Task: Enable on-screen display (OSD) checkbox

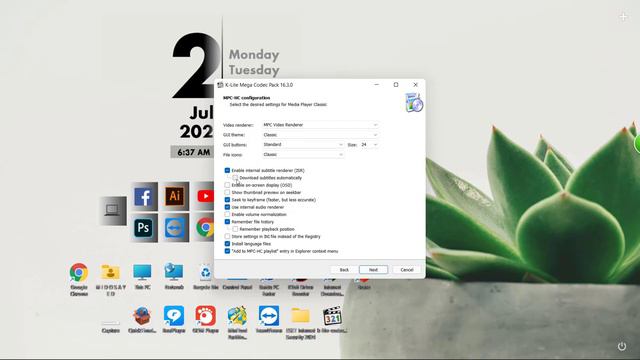Action: (x=227, y=185)
